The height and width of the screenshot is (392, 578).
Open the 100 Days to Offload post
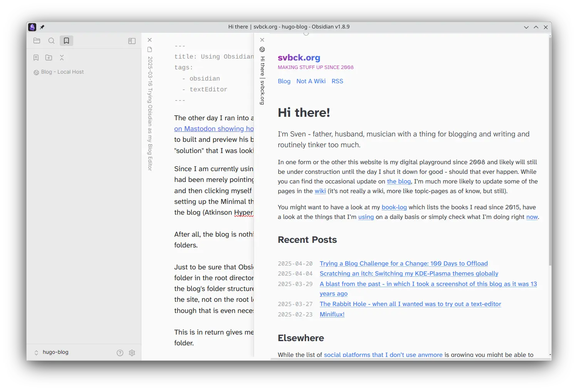click(403, 264)
